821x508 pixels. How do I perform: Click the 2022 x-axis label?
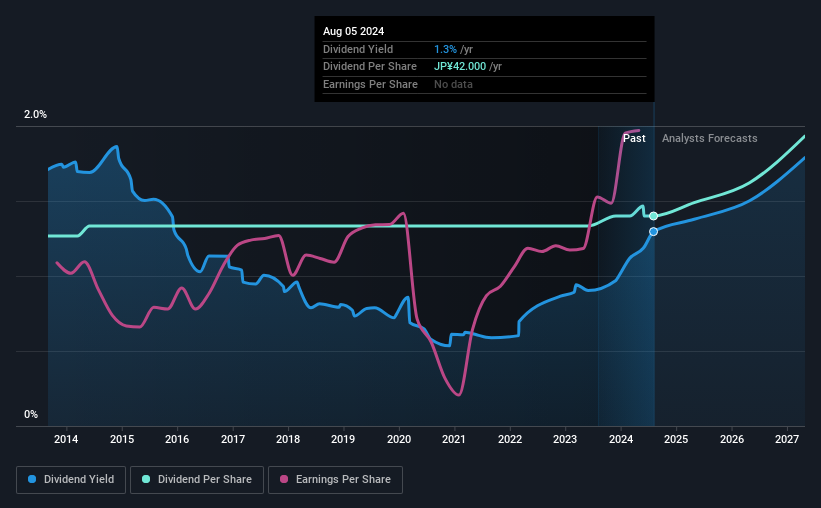click(x=510, y=439)
